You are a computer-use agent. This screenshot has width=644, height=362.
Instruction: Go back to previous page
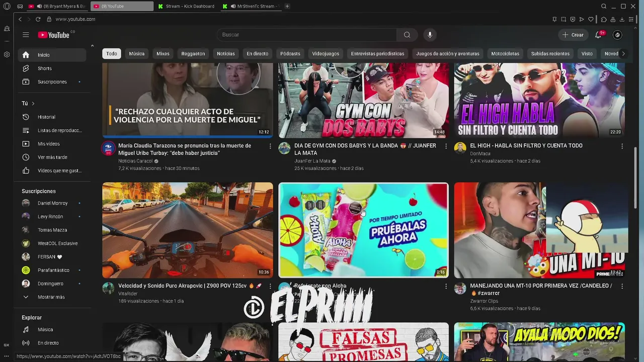click(20, 19)
